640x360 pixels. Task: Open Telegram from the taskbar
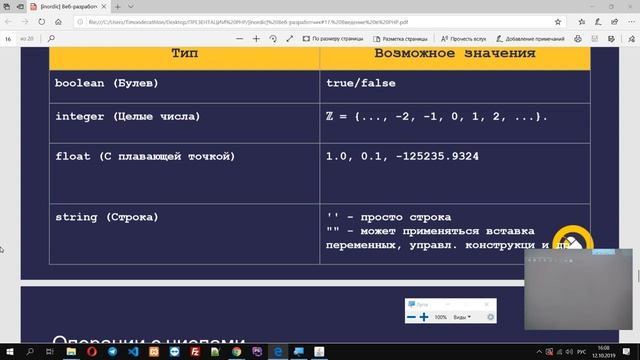pos(113,351)
